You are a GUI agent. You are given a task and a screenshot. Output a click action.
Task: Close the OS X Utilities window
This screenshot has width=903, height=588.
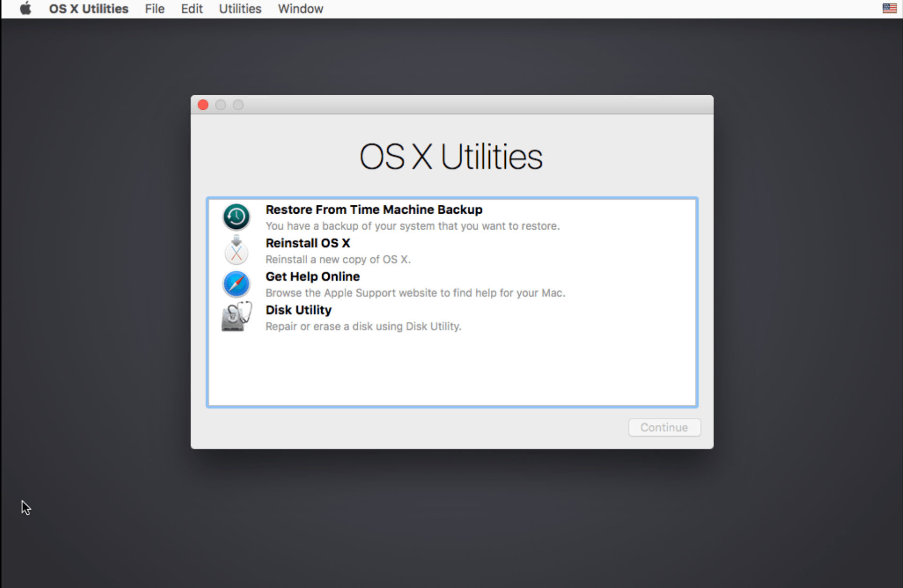click(203, 105)
